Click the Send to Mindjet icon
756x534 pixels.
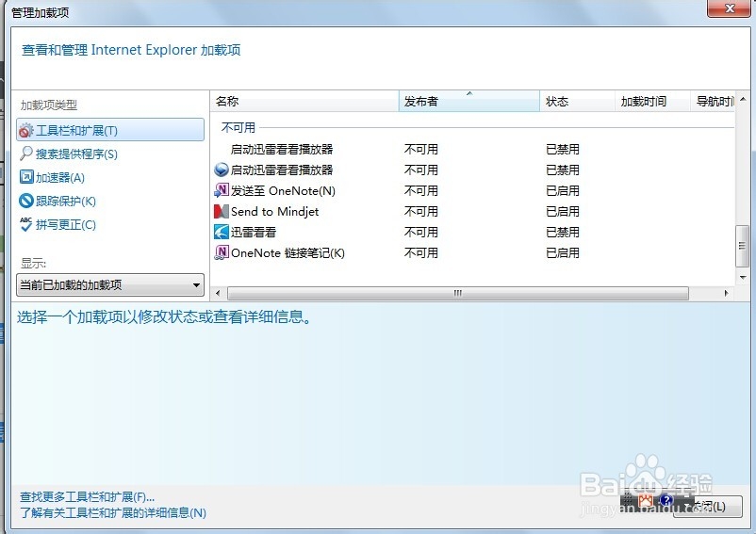221,211
